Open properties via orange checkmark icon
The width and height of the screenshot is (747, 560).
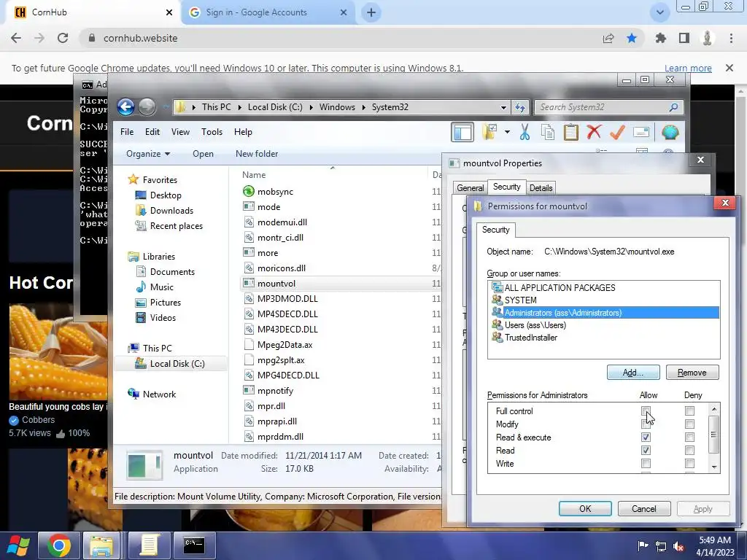pyautogui.click(x=617, y=132)
